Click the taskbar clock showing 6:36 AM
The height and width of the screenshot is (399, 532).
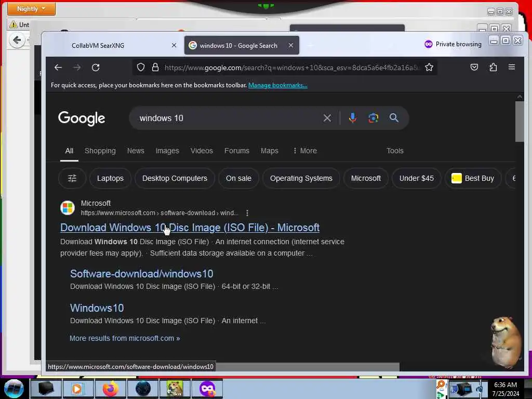[x=506, y=389]
